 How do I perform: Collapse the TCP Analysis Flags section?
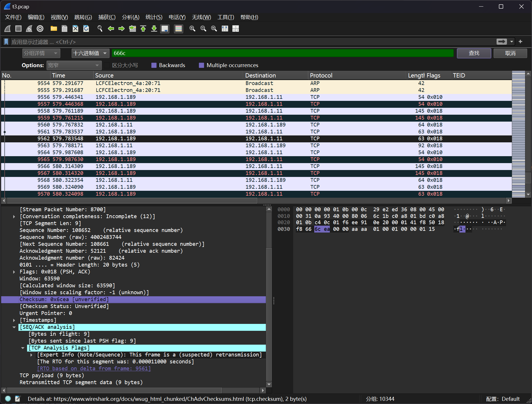coord(22,348)
